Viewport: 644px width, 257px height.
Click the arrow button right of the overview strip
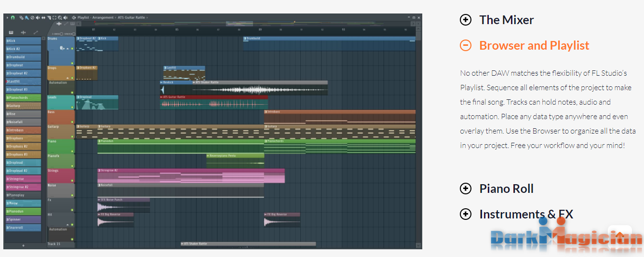[x=413, y=24]
